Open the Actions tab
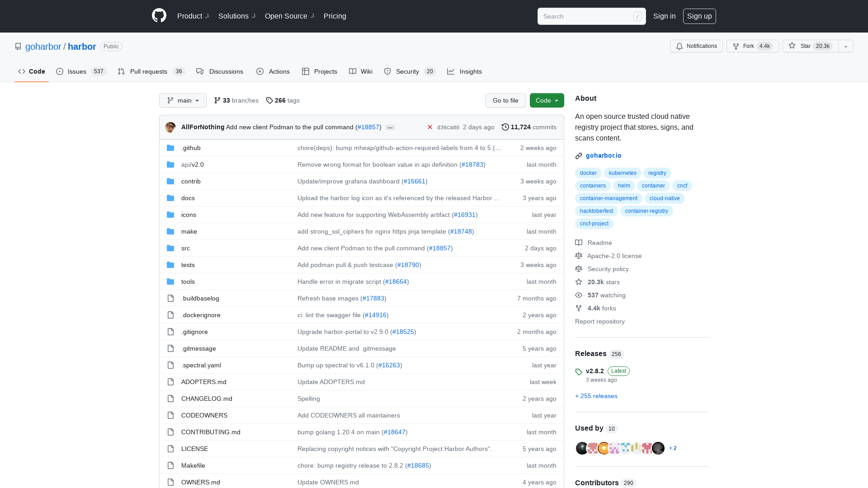This screenshot has height=488, width=868. pos(273,71)
